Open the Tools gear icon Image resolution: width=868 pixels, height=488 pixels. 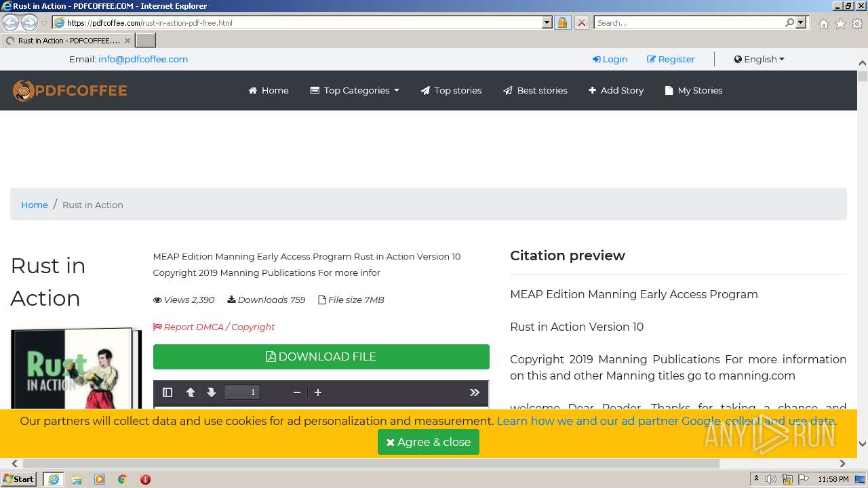click(857, 24)
